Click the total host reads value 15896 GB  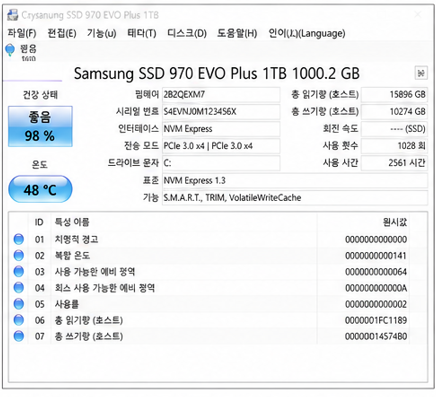394,95
